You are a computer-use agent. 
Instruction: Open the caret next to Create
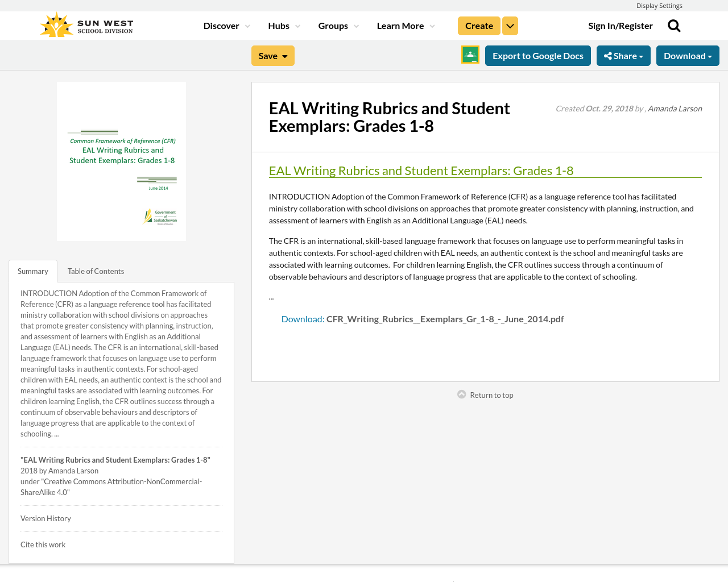[x=510, y=25]
